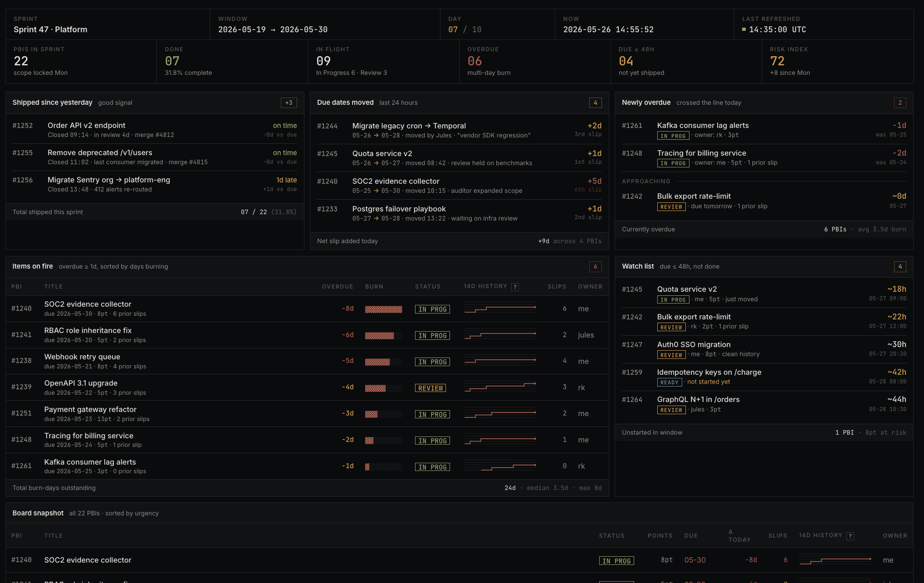The image size is (924, 583).
Task: Click the Watch list count badge
Action: [900, 266]
